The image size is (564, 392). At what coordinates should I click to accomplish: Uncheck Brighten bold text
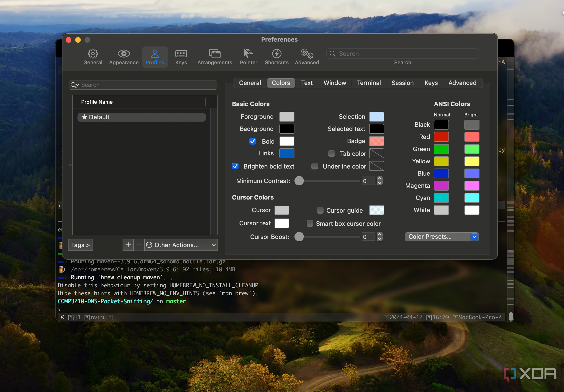tap(235, 166)
